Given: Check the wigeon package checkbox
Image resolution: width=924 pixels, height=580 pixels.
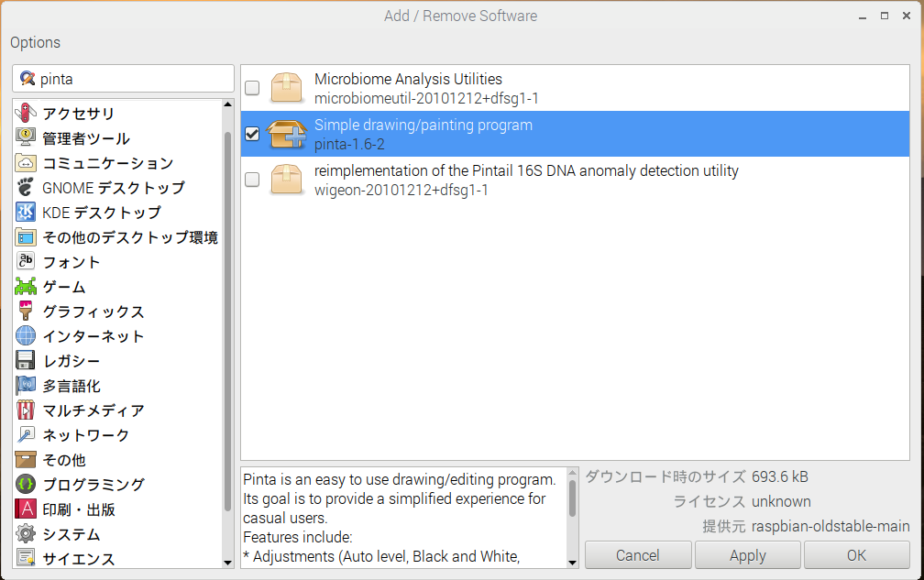Looking at the screenshot, I should (x=252, y=180).
